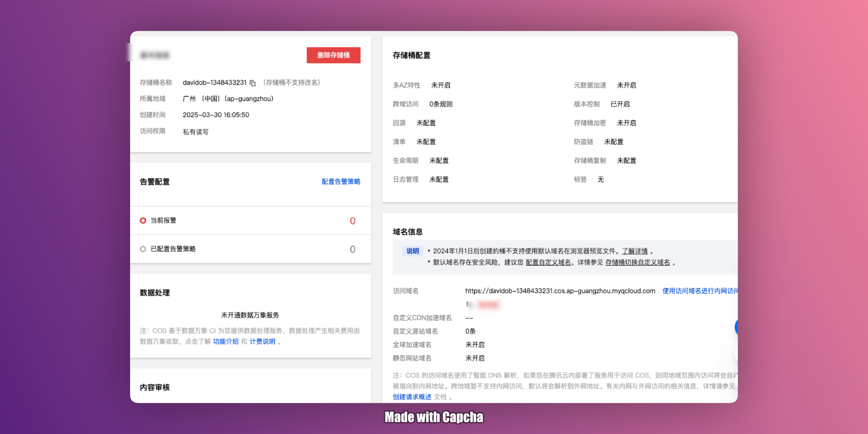Open the 配置告警策略 link
The image size is (868, 434).
341,181
